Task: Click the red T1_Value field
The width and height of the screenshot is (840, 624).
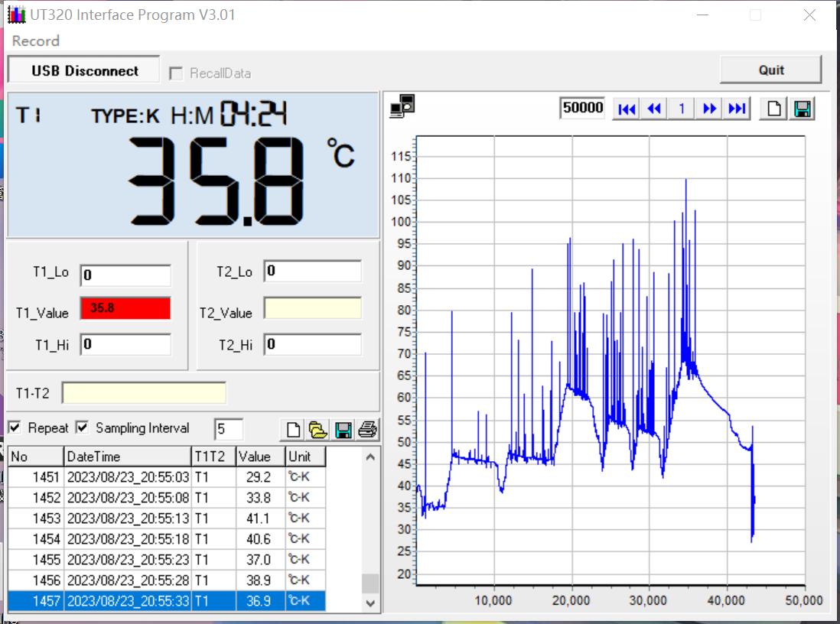Action: tap(125, 308)
